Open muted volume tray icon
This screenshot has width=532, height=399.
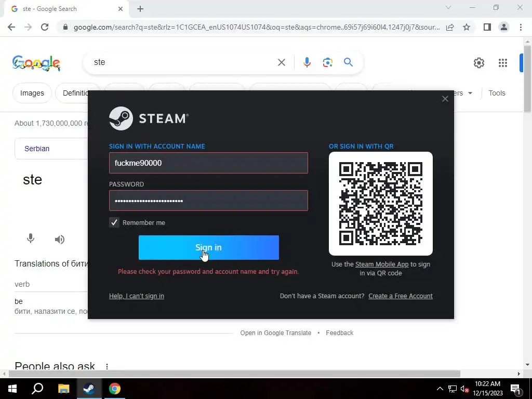point(465,389)
